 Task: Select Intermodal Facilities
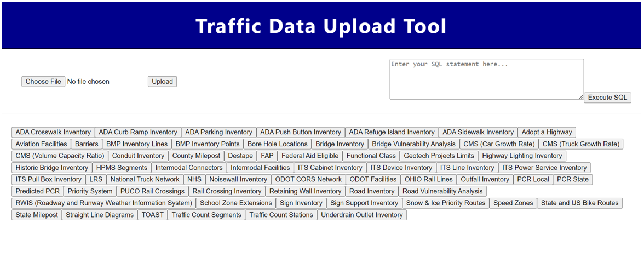click(x=260, y=168)
